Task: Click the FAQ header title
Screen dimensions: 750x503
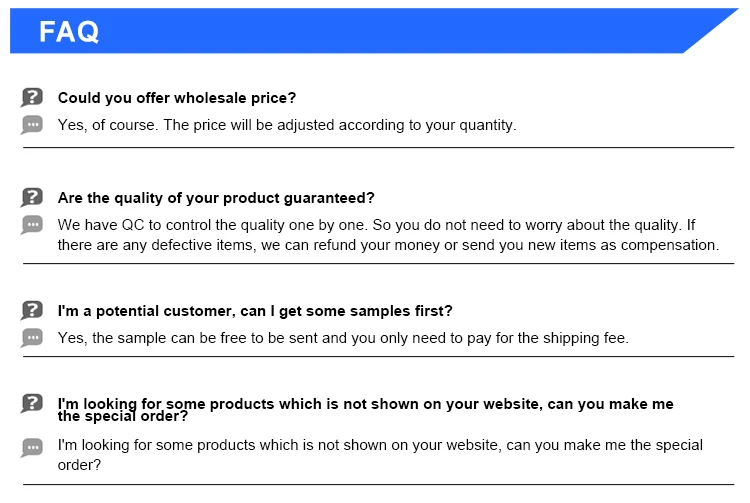Action: tap(69, 32)
